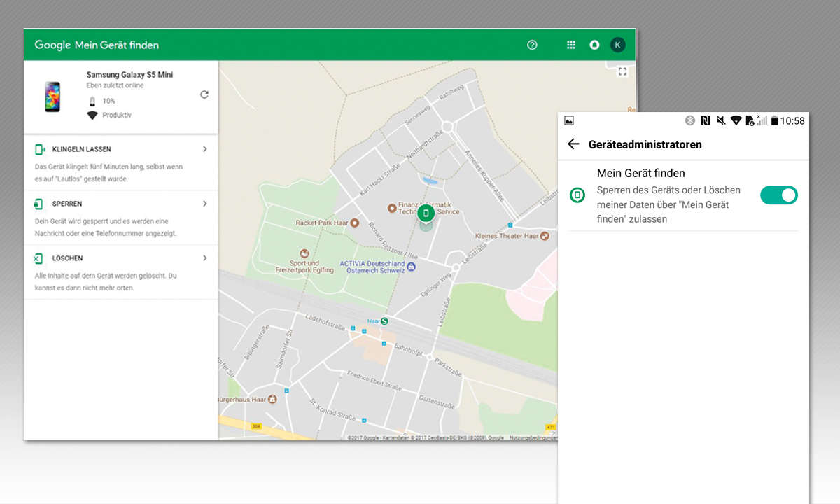Expand the Klingeln lassen option
Viewport: 840px width, 504px height.
tap(205, 149)
